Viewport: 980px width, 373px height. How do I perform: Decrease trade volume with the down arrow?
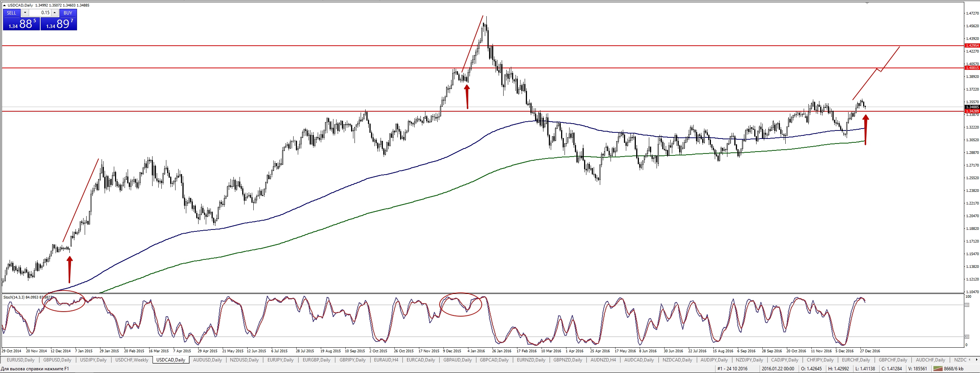[x=25, y=13]
